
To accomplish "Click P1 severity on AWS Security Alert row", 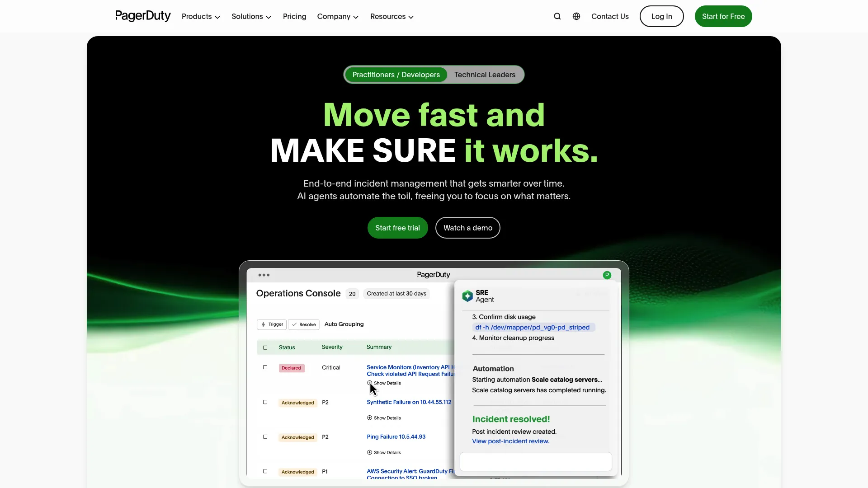I will coord(325,471).
